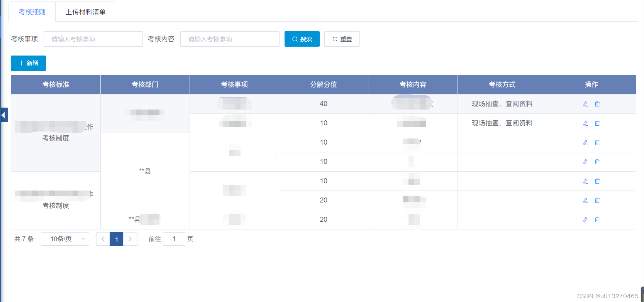
Task: Click the score cell showing 40
Action: 324,104
